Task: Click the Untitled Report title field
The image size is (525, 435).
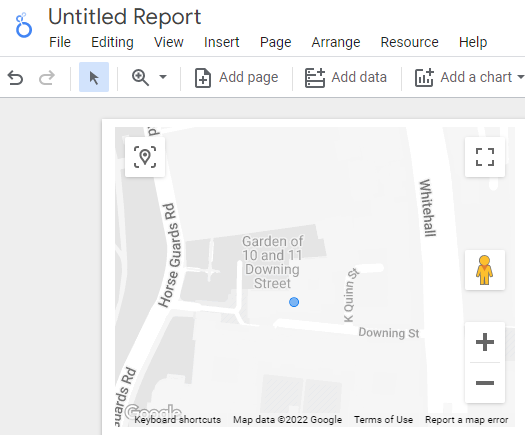Action: pyautogui.click(x=125, y=16)
